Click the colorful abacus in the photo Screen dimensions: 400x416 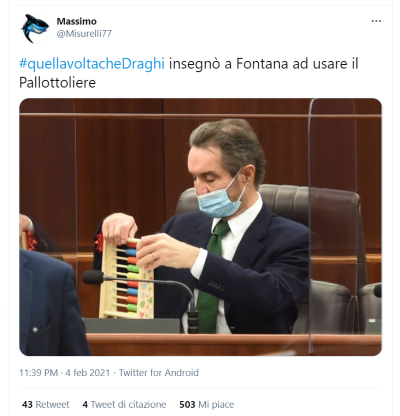127,278
